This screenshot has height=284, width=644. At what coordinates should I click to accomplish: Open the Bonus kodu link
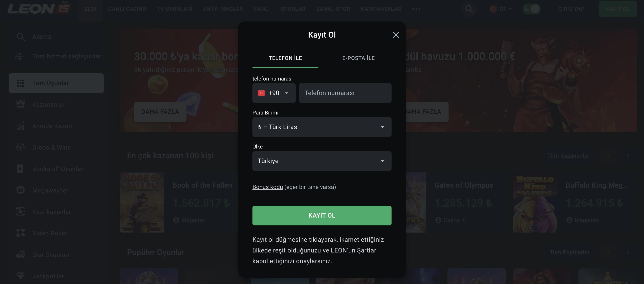pos(267,187)
